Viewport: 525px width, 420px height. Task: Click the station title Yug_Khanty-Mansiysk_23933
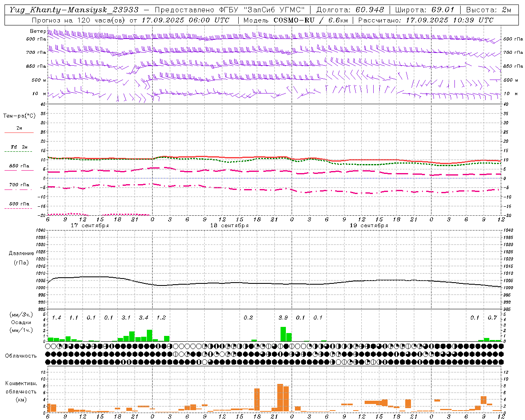(x=74, y=10)
